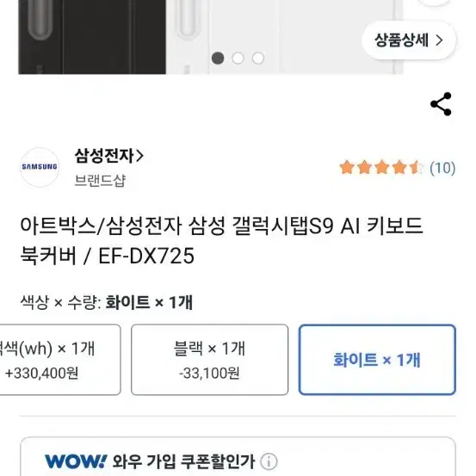Image resolution: width=476 pixels, height=476 pixels.
Task: Open the 브랜드샵 brand shop link
Action: pos(100,181)
